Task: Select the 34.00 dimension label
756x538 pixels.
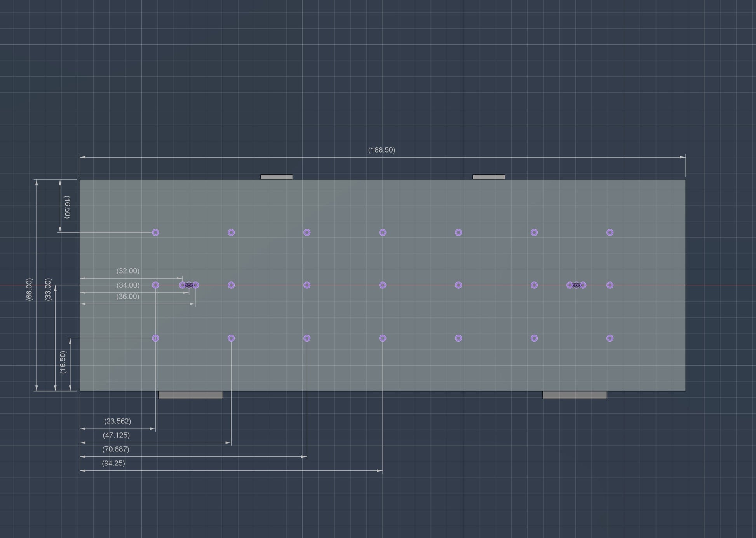Action: (128, 285)
